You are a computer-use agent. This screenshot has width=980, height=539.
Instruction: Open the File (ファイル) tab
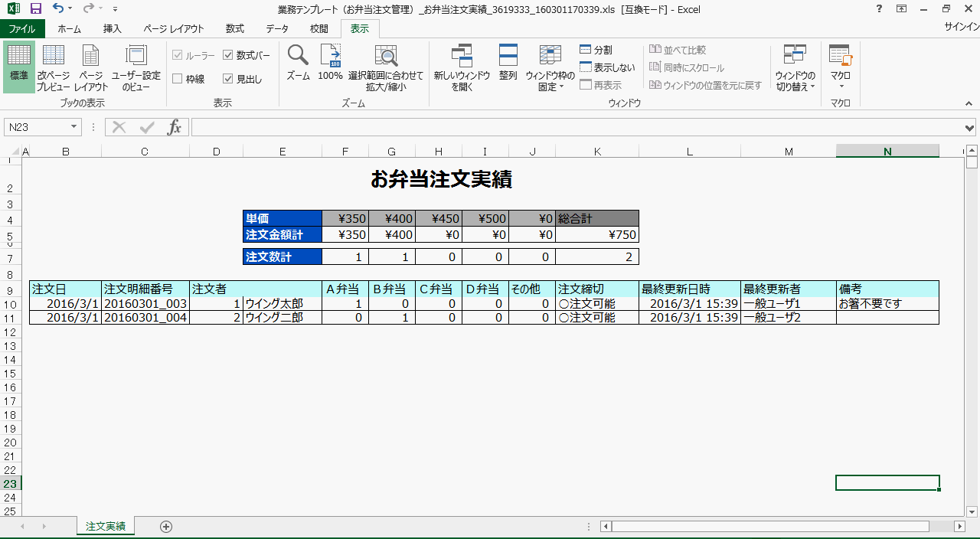(22, 29)
